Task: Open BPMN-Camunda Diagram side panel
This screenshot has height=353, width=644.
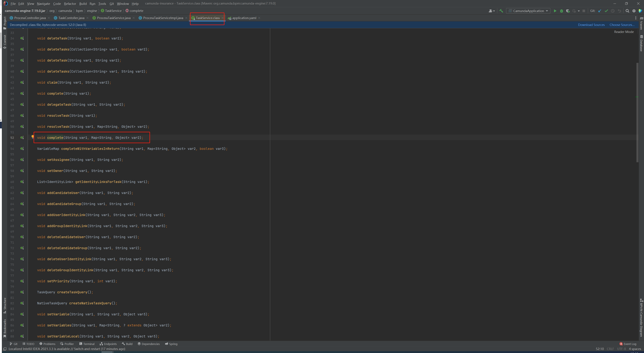Action: 641,318
